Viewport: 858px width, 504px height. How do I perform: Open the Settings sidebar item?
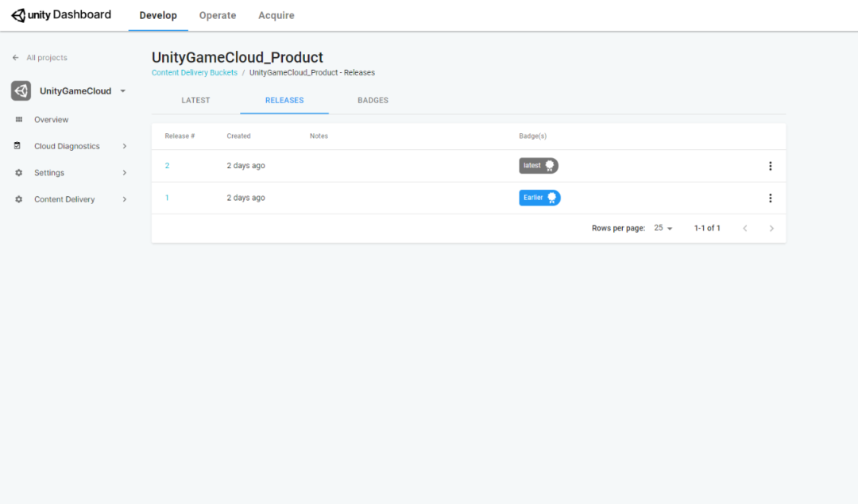pyautogui.click(x=49, y=173)
